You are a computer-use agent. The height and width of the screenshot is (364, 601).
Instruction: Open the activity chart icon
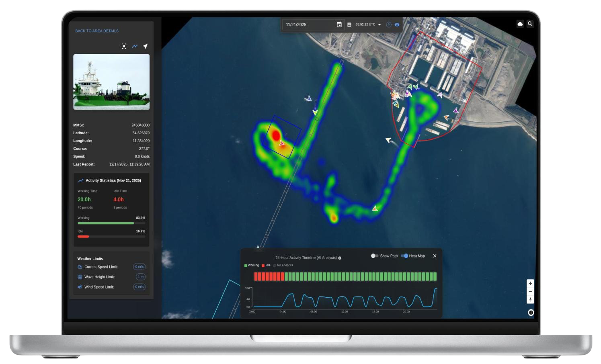click(135, 46)
